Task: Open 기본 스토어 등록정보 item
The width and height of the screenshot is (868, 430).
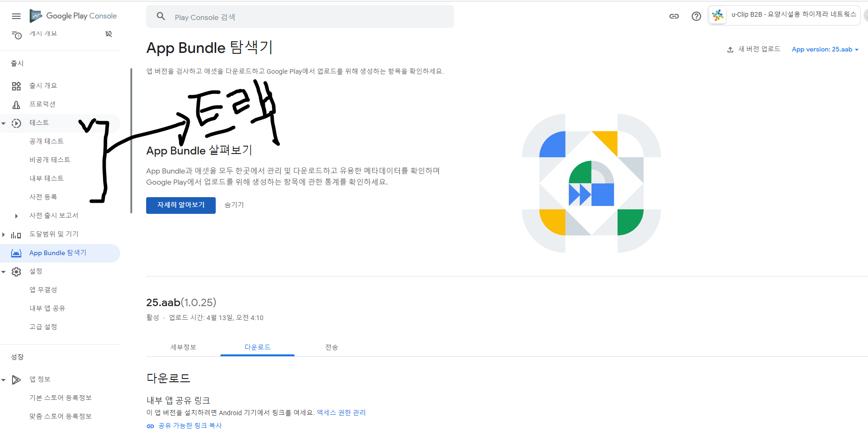Action: point(60,398)
